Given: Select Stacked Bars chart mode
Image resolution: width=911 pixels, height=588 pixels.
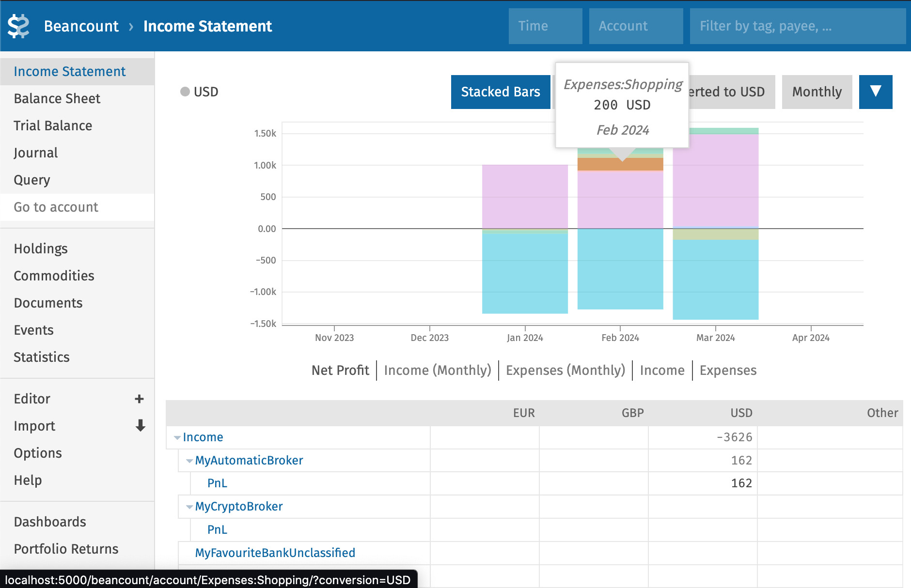Looking at the screenshot, I should (500, 92).
